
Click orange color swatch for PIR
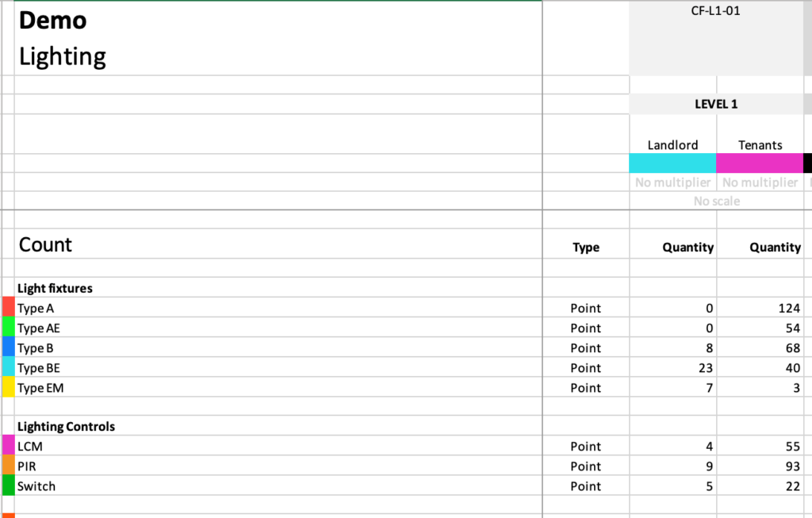(9, 465)
